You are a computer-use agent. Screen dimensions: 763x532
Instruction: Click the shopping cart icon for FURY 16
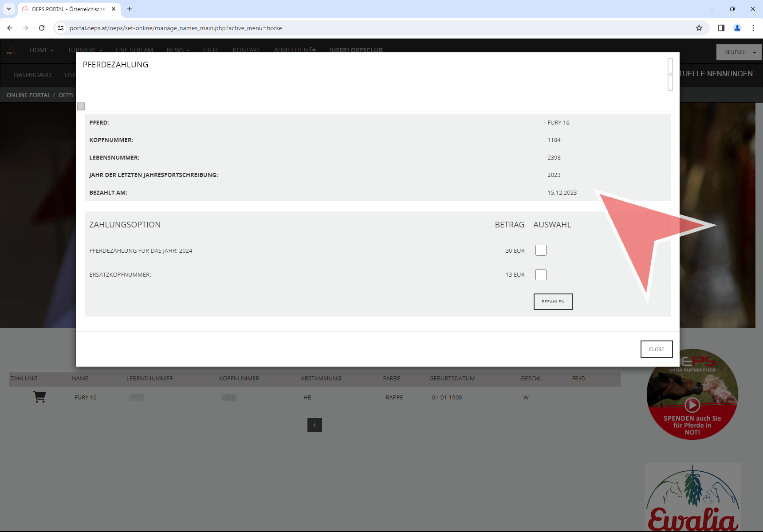39,397
